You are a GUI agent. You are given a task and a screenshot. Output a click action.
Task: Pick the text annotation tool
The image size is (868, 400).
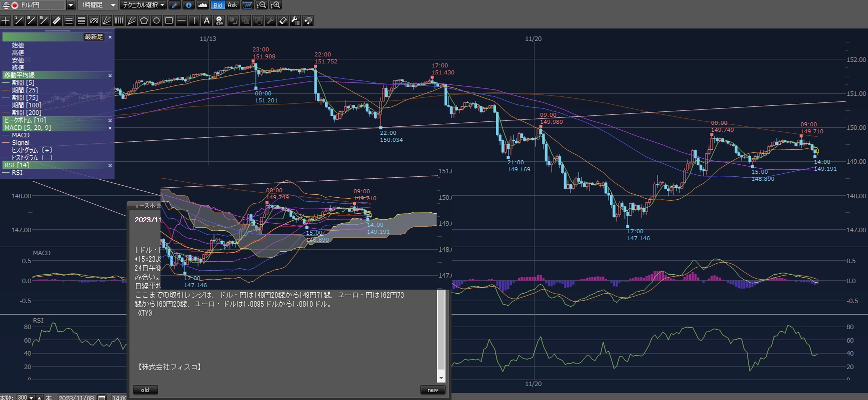tap(206, 20)
